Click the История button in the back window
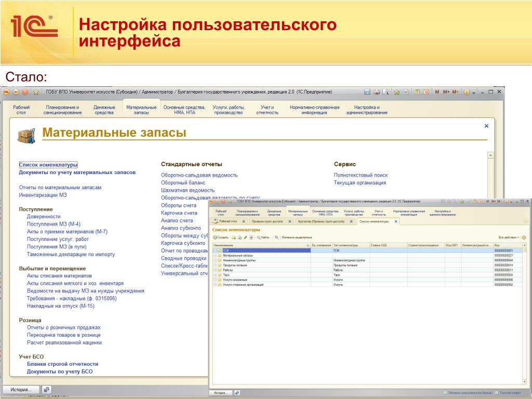 (21, 390)
